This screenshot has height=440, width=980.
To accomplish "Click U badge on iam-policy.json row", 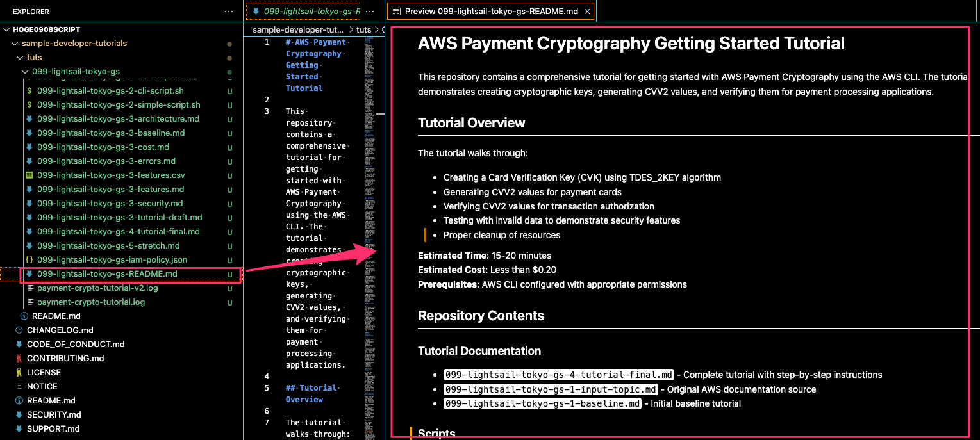I will [229, 260].
